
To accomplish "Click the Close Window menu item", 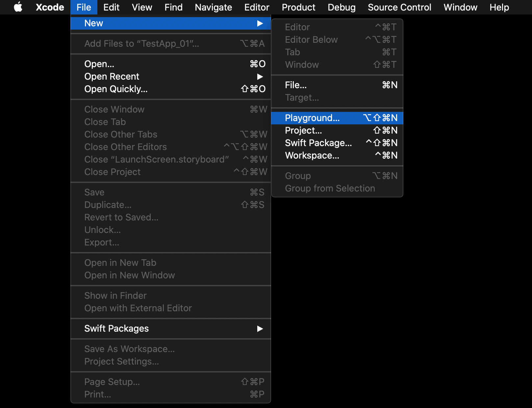I will [171, 109].
